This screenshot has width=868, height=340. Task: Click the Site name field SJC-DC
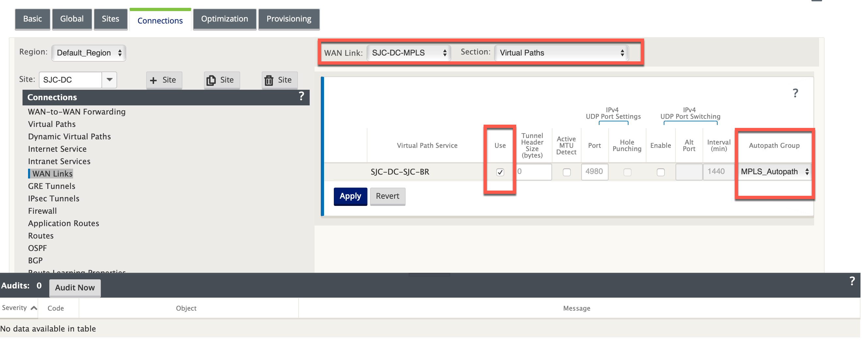[70, 80]
